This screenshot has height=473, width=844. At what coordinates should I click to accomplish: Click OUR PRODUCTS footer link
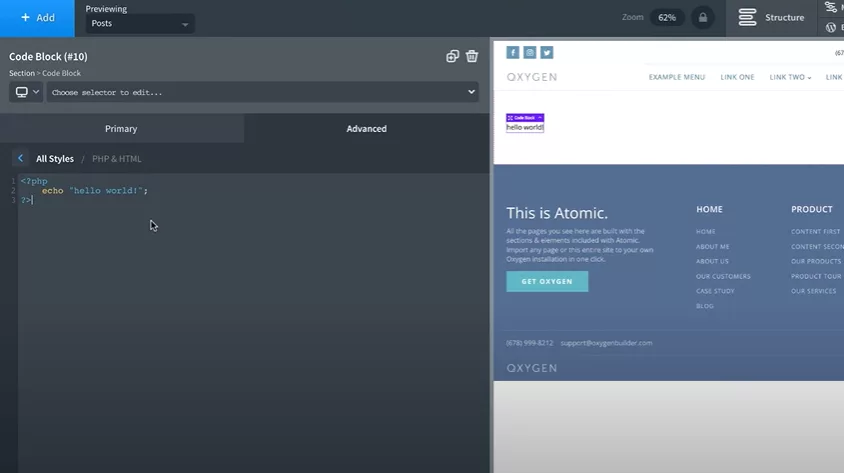point(816,261)
